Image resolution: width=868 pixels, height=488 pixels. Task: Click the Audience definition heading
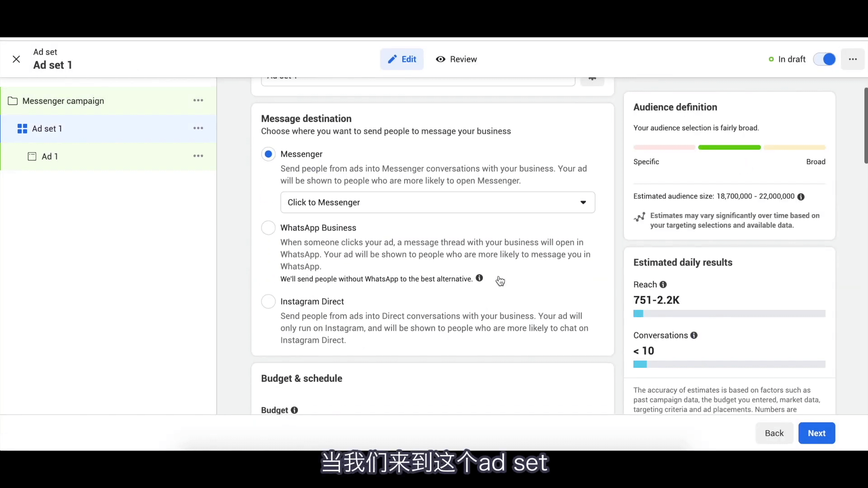675,107
